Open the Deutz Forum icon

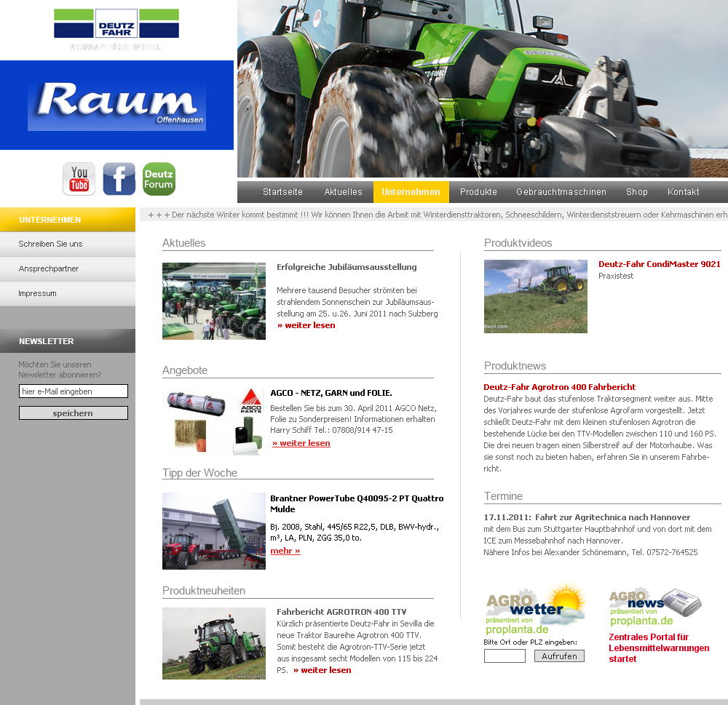pyautogui.click(x=159, y=179)
